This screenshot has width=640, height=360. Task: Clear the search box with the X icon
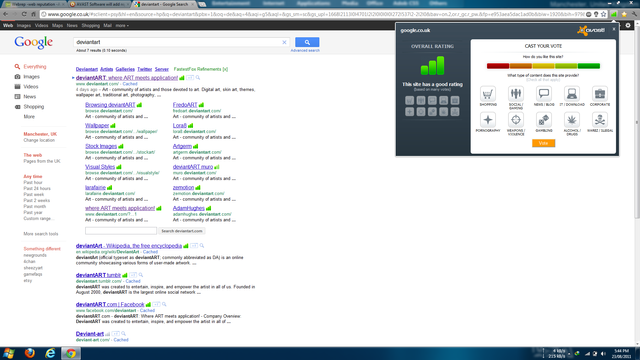(x=284, y=42)
